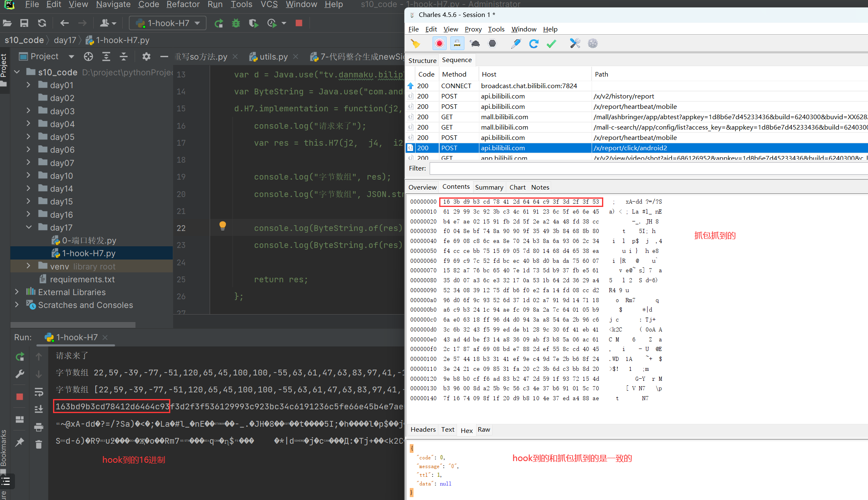Viewport: 868px width, 500px height.
Task: Pin tab icon in Run panel
Action: (x=19, y=442)
